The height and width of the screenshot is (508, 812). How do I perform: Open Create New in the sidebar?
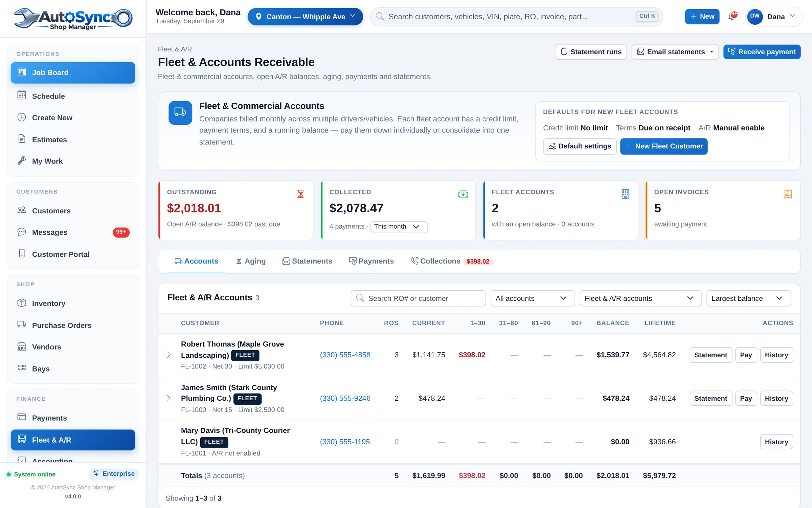click(x=73, y=118)
